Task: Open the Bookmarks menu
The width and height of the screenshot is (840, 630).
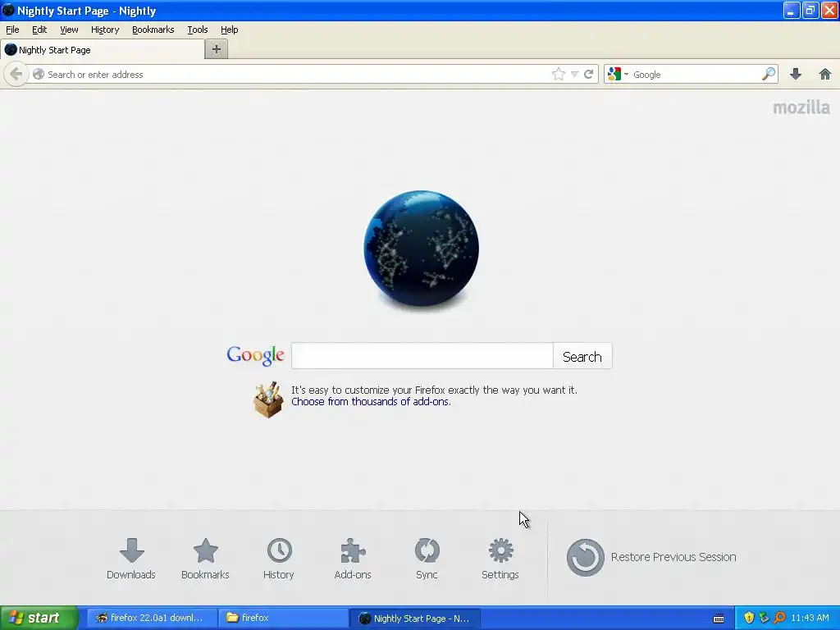Action: point(153,30)
